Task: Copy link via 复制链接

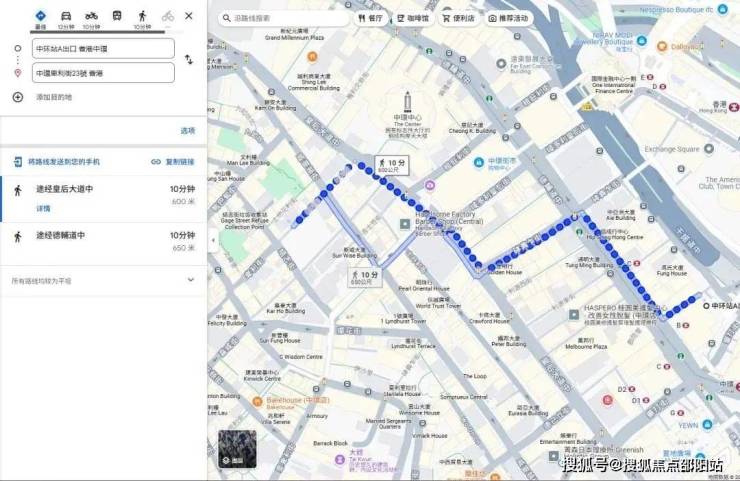Action: coord(180,162)
